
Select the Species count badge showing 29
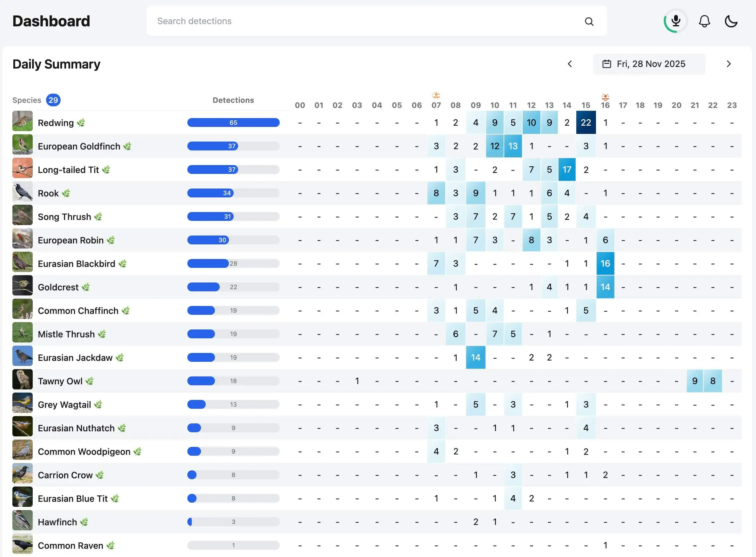click(53, 100)
